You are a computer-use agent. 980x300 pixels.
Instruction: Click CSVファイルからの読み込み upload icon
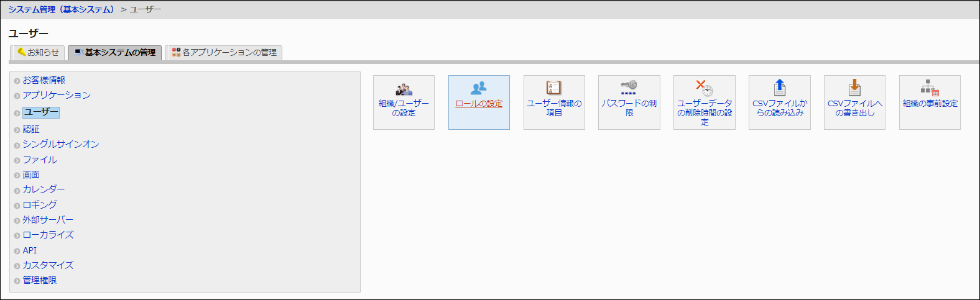[x=779, y=88]
